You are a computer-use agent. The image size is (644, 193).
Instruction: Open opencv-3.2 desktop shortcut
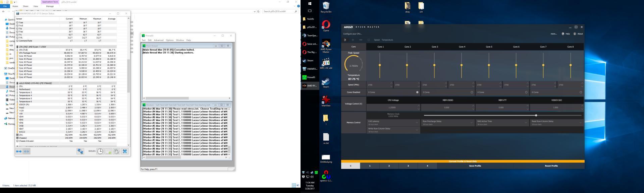point(326,176)
